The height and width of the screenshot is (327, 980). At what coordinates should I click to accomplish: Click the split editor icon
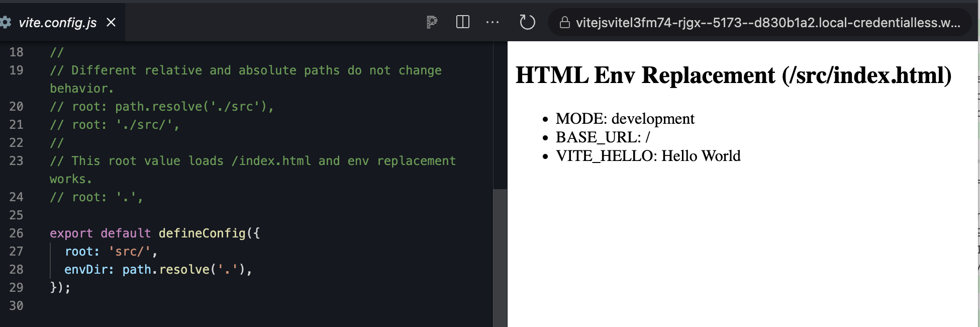coord(462,22)
